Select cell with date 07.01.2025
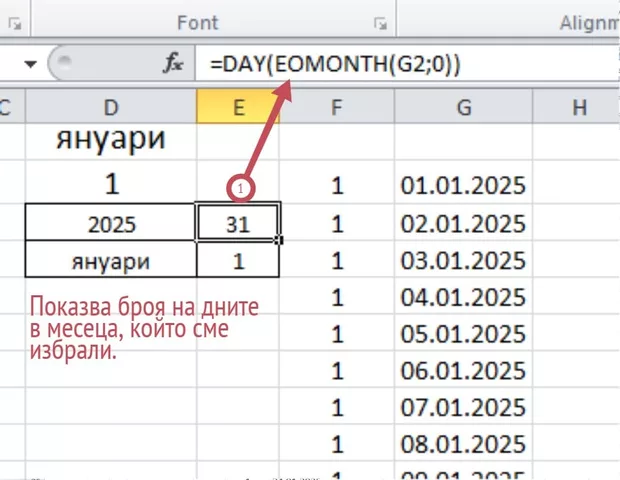This screenshot has width=620, height=480. (463, 406)
